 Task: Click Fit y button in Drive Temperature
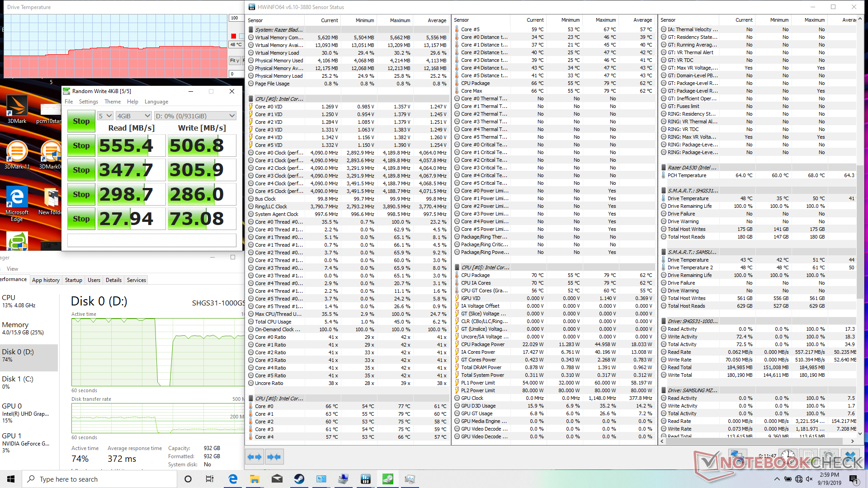(234, 61)
